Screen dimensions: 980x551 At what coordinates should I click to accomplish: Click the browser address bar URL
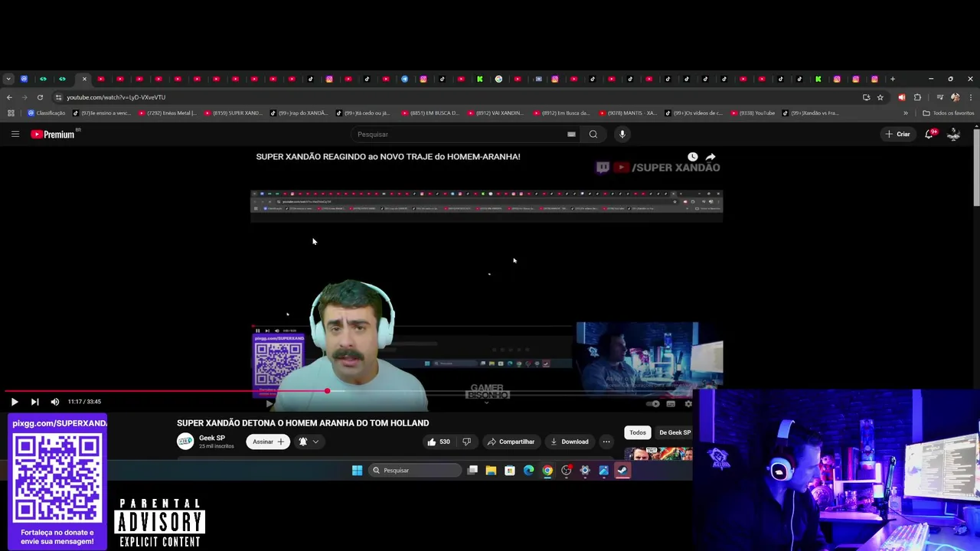pyautogui.click(x=116, y=97)
